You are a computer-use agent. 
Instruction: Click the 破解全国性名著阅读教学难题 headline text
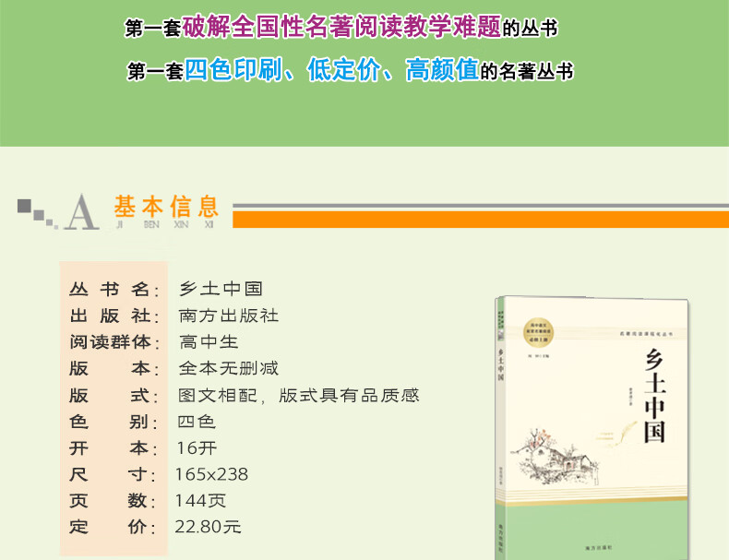pos(341,28)
